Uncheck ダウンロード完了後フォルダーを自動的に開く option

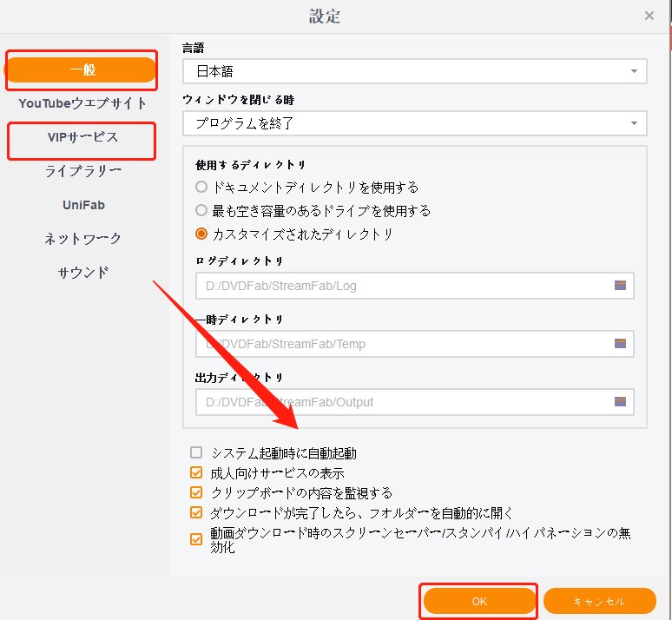tap(196, 512)
